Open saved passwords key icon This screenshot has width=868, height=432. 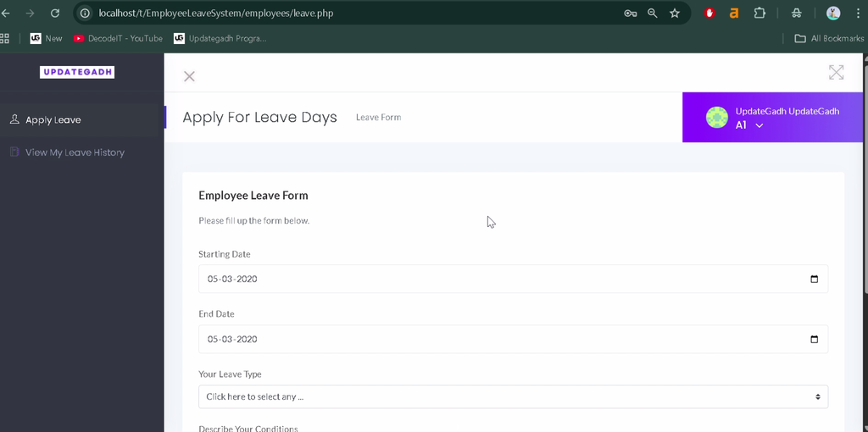630,14
